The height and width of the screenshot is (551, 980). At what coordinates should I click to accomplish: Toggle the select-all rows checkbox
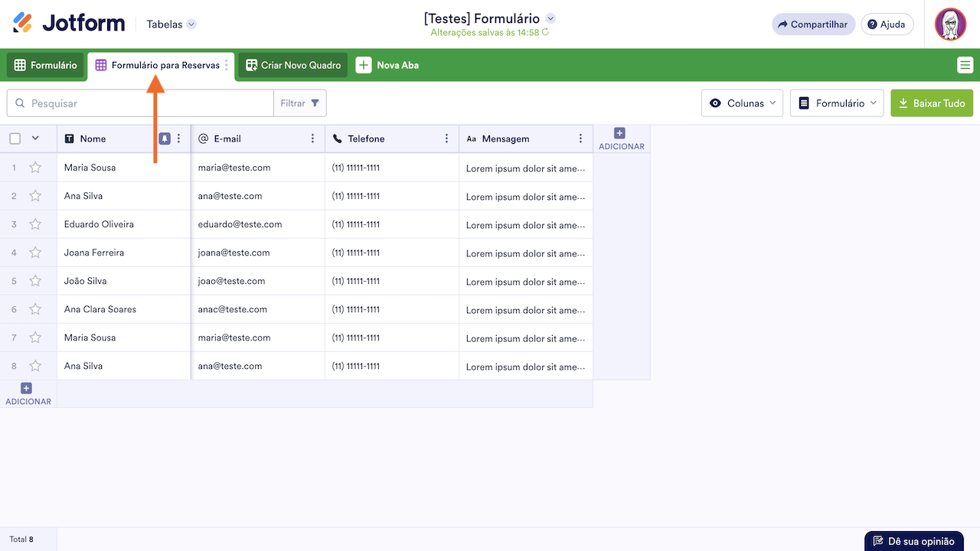[x=15, y=139]
